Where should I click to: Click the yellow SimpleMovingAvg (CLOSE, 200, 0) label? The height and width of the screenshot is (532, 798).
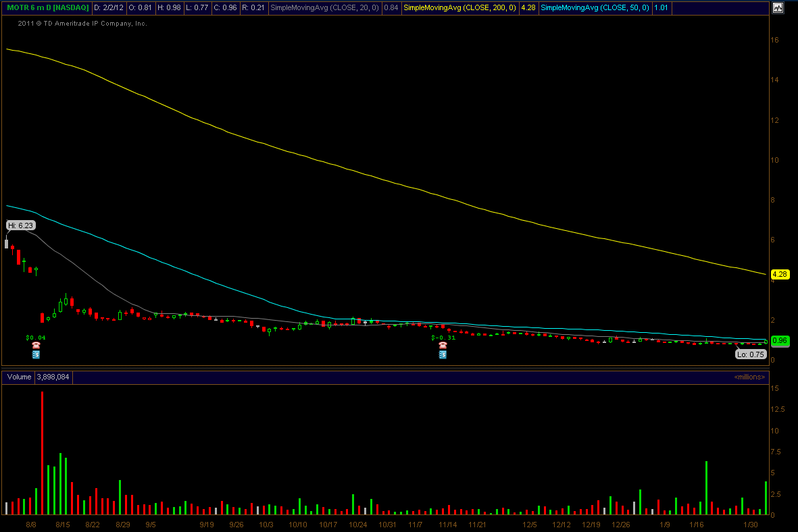[459, 7]
